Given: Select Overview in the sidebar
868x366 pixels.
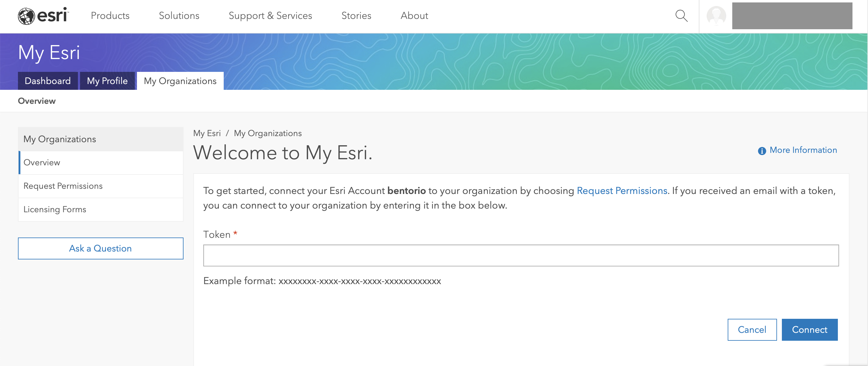Looking at the screenshot, I should tap(42, 162).
